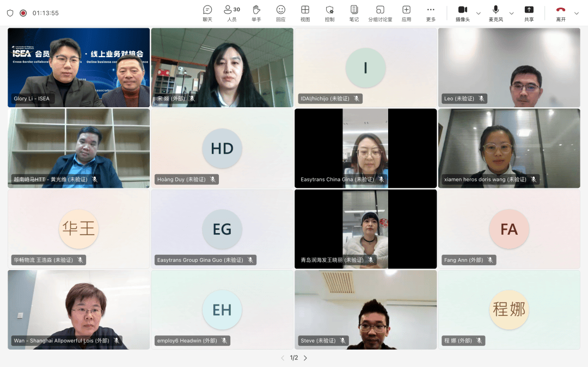Toggle the red recording indicator
588x367 pixels.
point(23,13)
